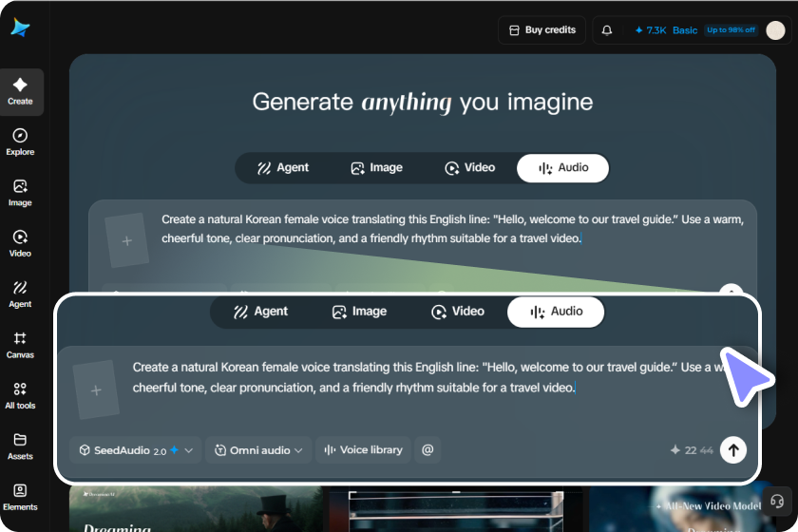The height and width of the screenshot is (532, 798).
Task: Click the @ mention button
Action: click(427, 450)
